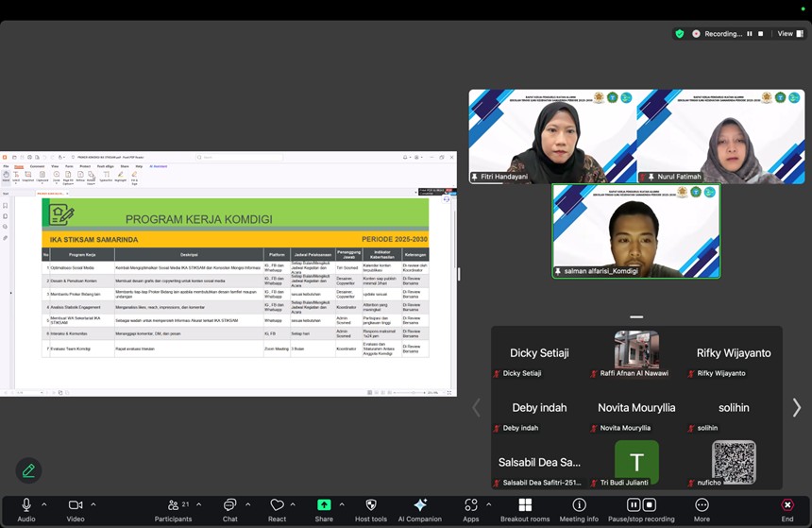Viewport: 812px width, 528px height.
Task: Click the green Share screen icon
Action: pyautogui.click(x=324, y=505)
